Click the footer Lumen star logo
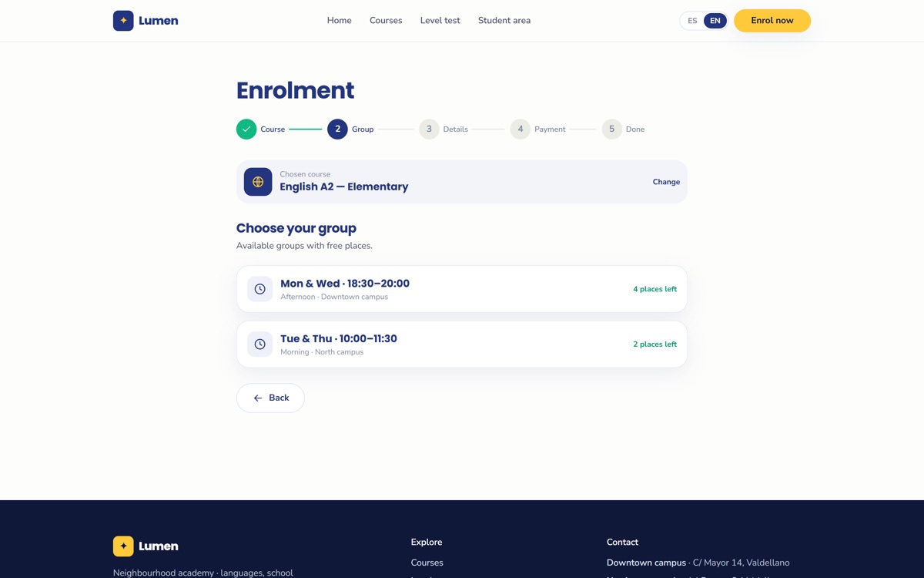 (x=123, y=546)
